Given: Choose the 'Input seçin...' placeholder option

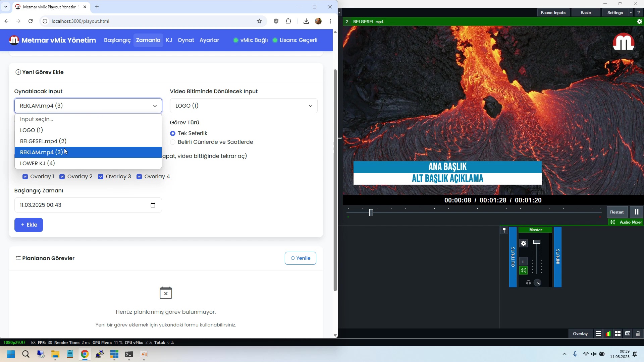Looking at the screenshot, I should pyautogui.click(x=88, y=119).
